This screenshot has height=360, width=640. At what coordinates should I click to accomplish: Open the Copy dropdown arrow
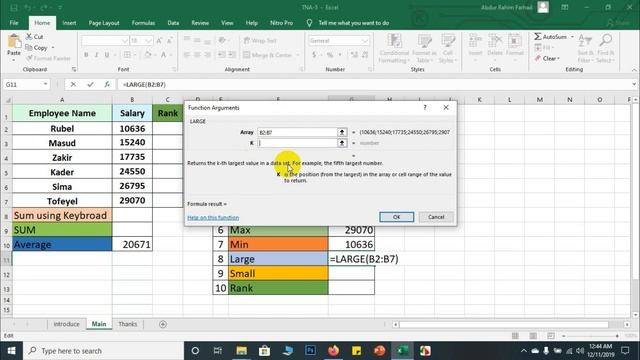pos(53,48)
